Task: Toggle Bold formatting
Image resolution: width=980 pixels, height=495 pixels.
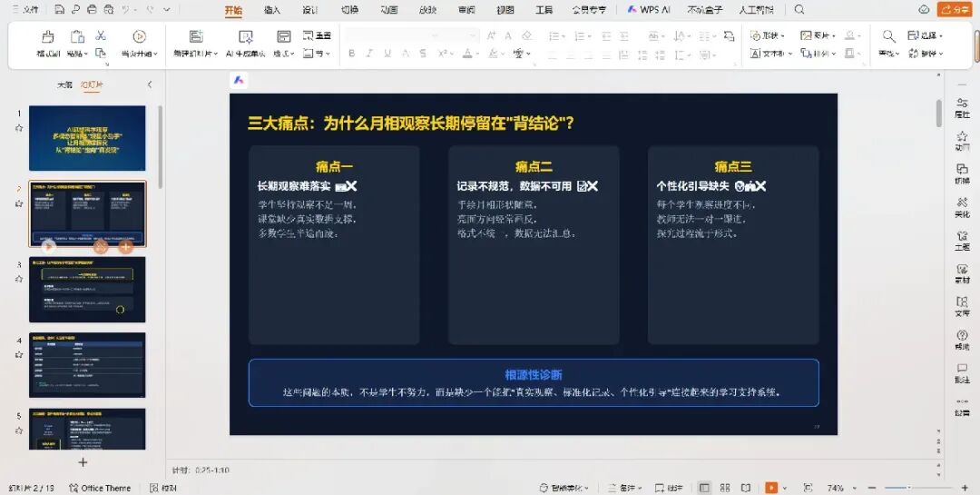Action: 352,54
